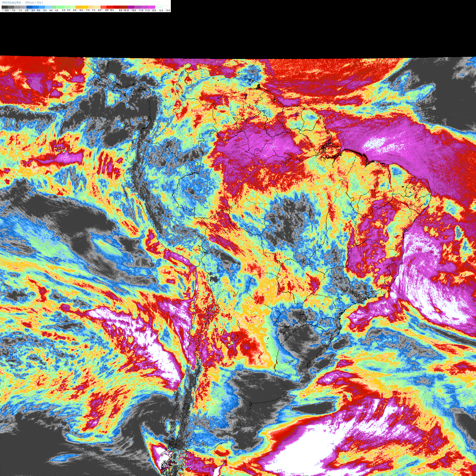The image size is (476, 476).
Task: Click the '5.5' legend value
Action: click(x=69, y=10)
